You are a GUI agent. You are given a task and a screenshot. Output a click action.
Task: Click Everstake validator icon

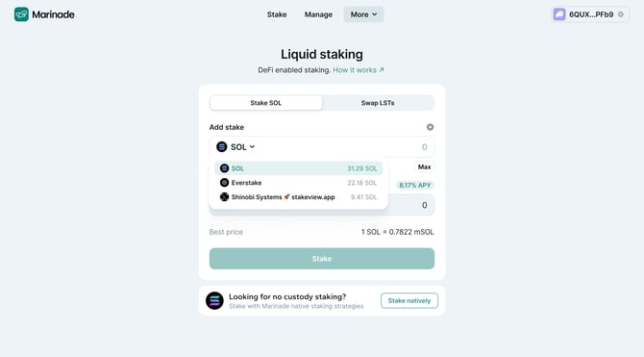coord(224,183)
